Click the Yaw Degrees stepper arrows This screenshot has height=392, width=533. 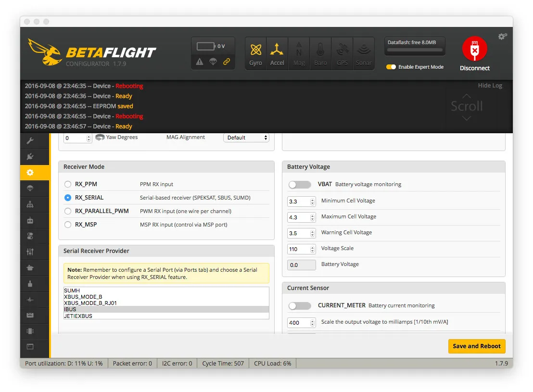89,138
